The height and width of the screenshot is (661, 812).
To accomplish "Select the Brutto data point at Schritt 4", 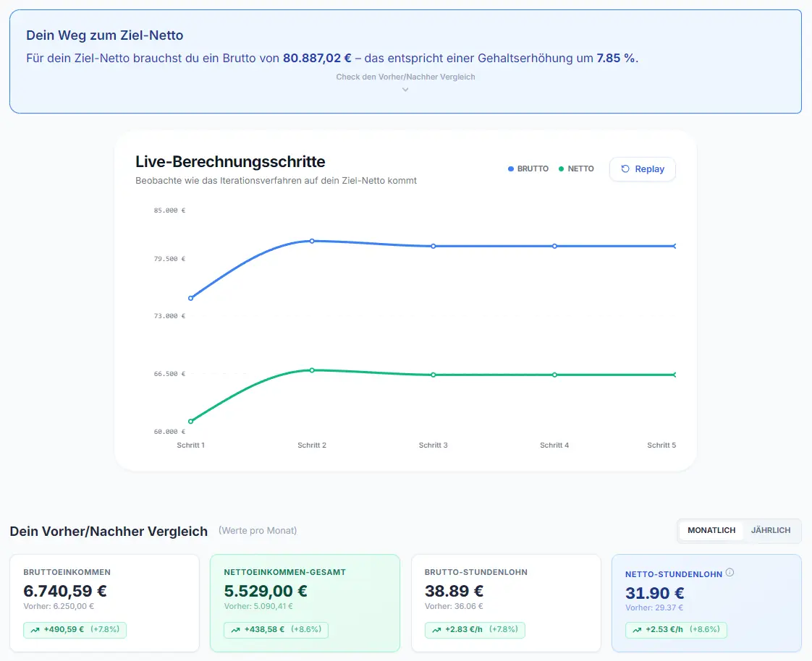I will 554,247.
